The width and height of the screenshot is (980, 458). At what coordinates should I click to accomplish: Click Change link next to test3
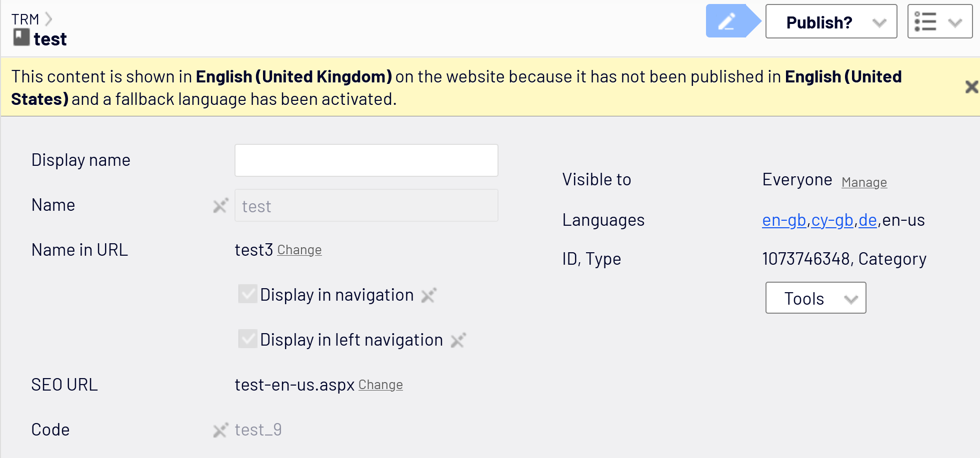click(299, 250)
